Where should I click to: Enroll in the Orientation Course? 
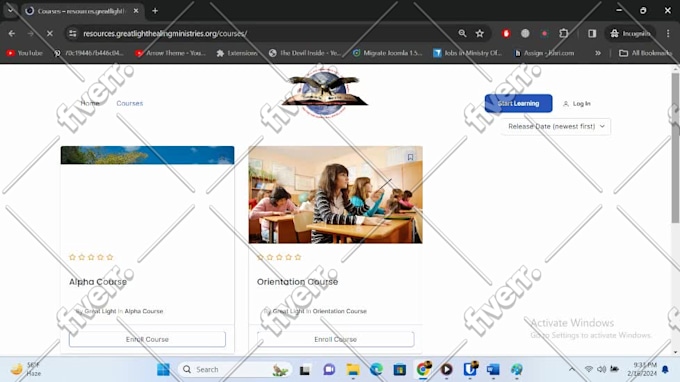click(335, 339)
